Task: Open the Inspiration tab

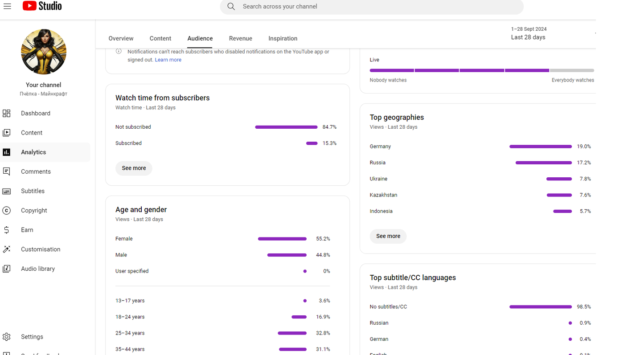Action: click(x=283, y=38)
